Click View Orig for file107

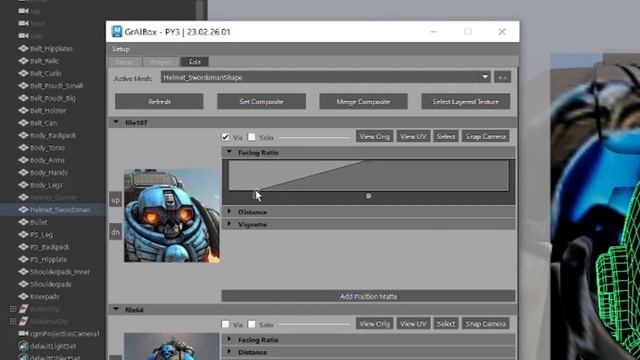point(375,137)
